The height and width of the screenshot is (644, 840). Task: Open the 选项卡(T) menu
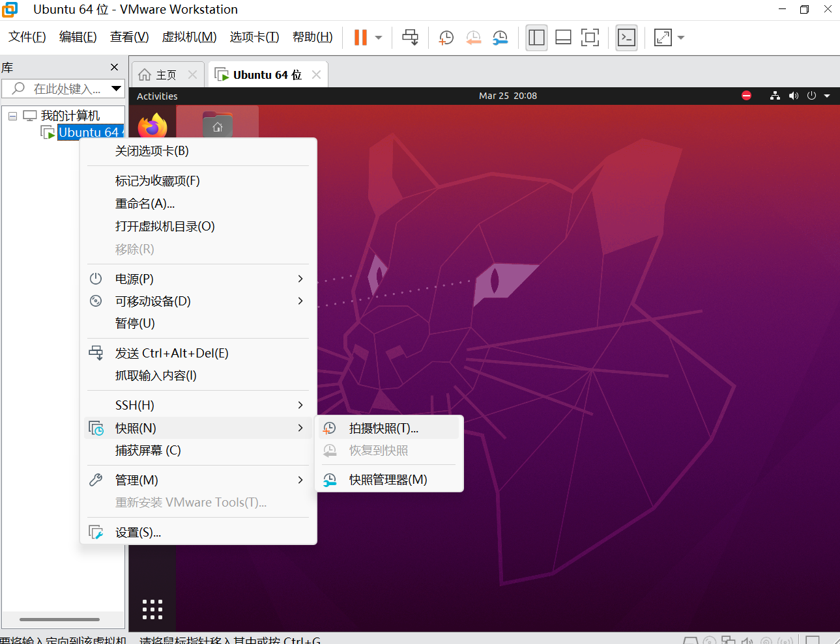(x=254, y=37)
